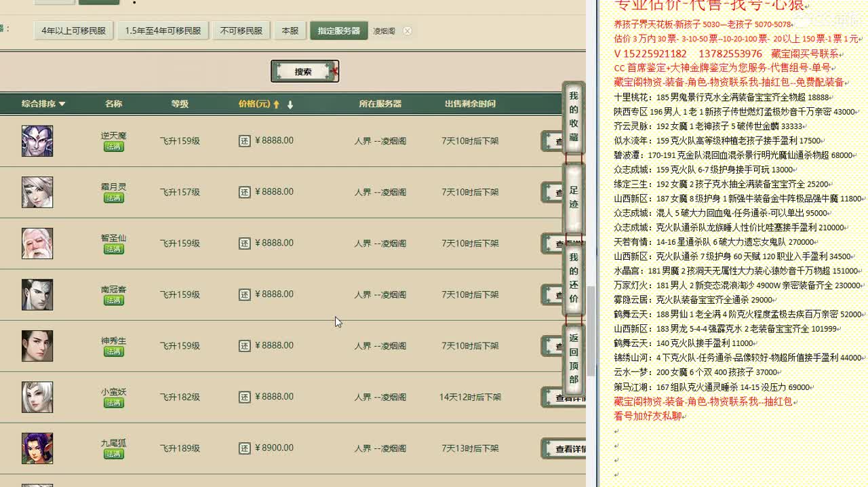Viewport: 868px width, 487px height.
Task: Click 查看详情 button for 霜月灵
Action: click(x=553, y=192)
